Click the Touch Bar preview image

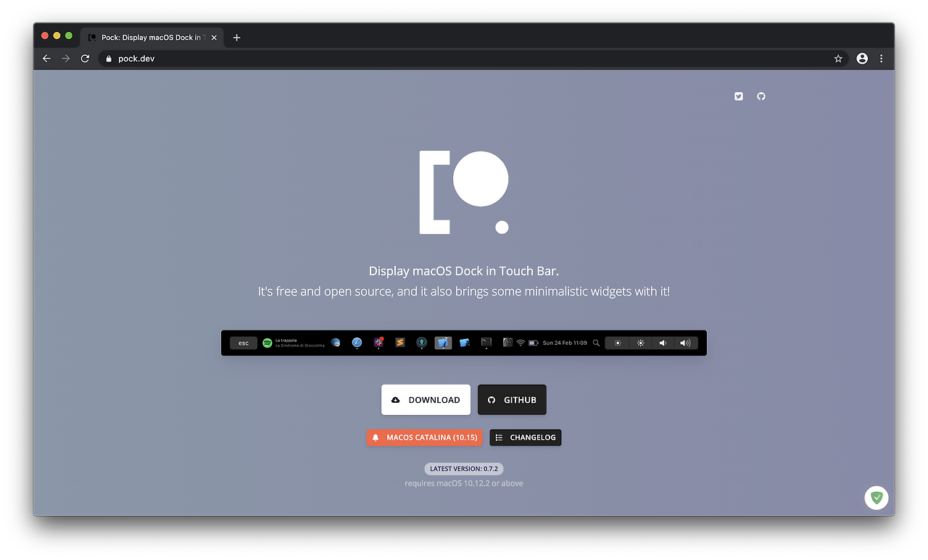point(464,343)
